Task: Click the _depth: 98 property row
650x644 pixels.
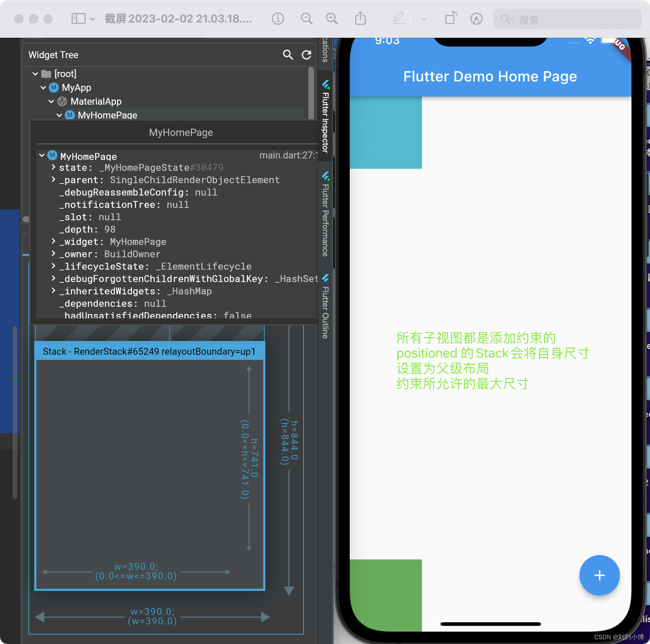Action: click(87, 229)
